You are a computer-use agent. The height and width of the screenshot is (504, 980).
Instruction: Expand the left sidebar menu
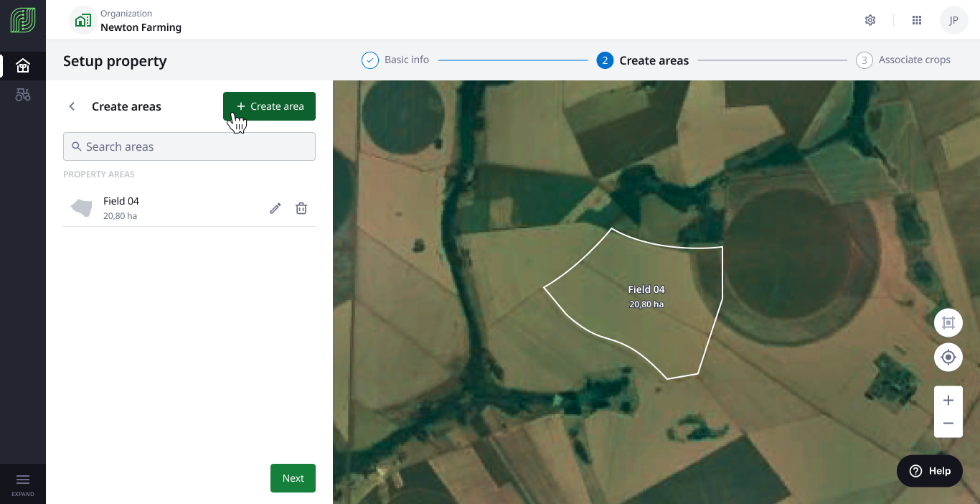pos(23,484)
